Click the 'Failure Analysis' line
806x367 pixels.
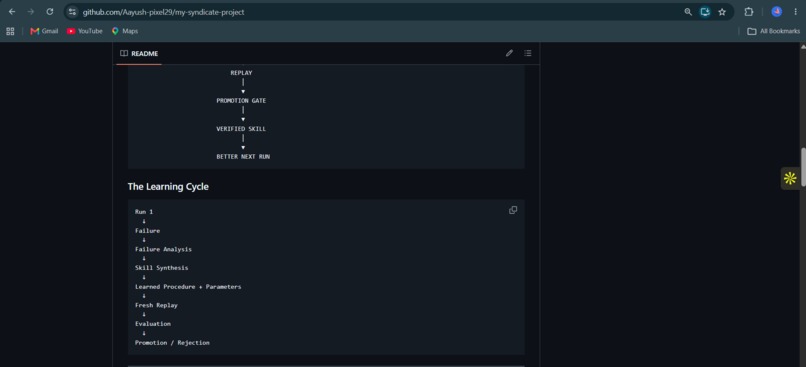pos(163,249)
